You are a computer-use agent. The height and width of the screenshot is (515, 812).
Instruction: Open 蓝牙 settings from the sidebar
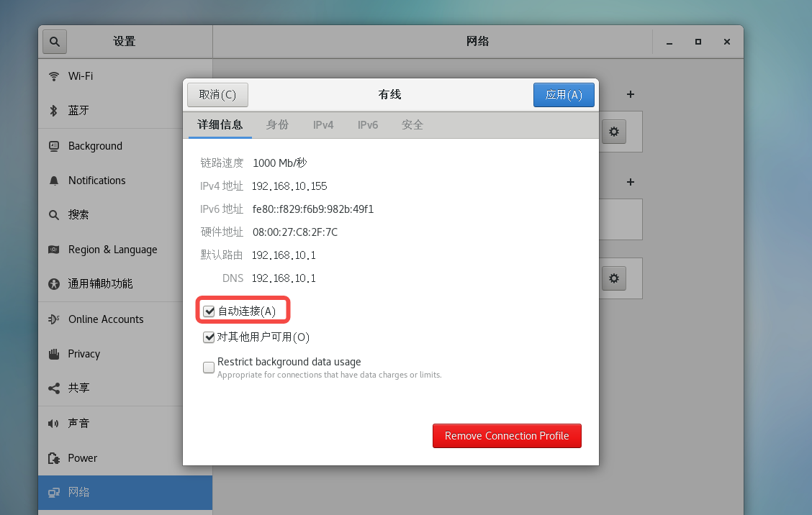[x=79, y=110]
